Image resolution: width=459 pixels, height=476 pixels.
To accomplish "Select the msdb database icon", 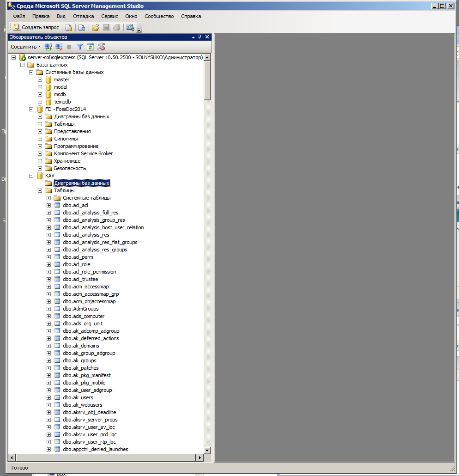I will [x=48, y=94].
